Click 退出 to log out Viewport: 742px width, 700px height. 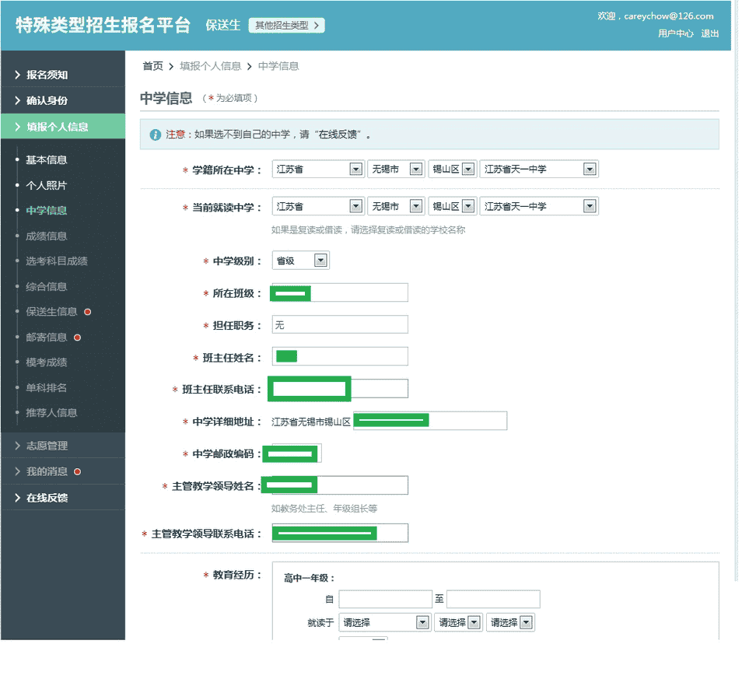(x=709, y=33)
